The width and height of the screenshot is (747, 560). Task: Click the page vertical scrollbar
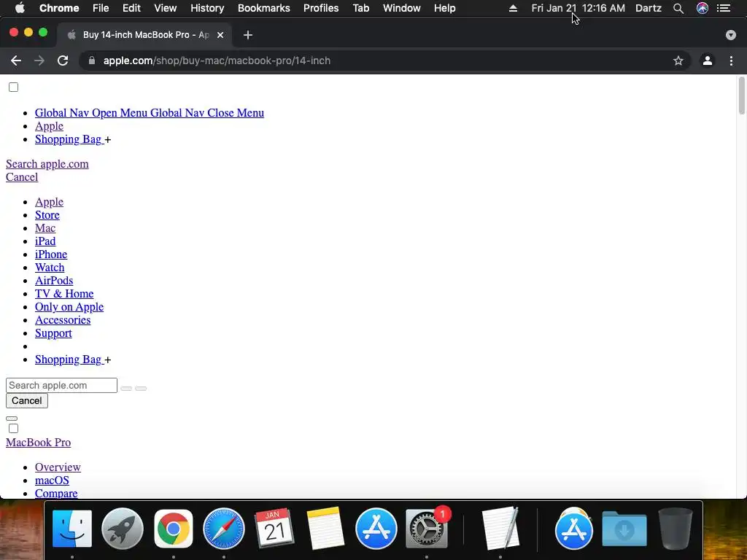[x=741, y=96]
